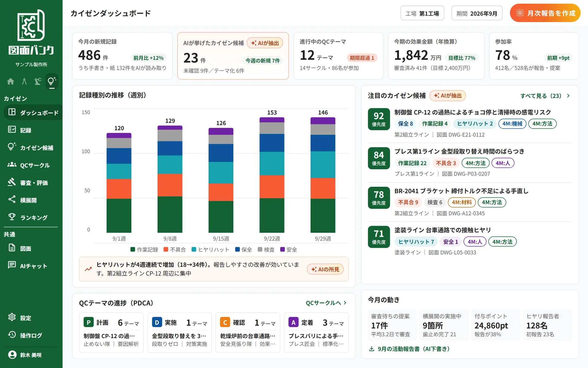The width and height of the screenshot is (588, 368).
Task: Open ランキング trophy page
Action: pos(31,217)
